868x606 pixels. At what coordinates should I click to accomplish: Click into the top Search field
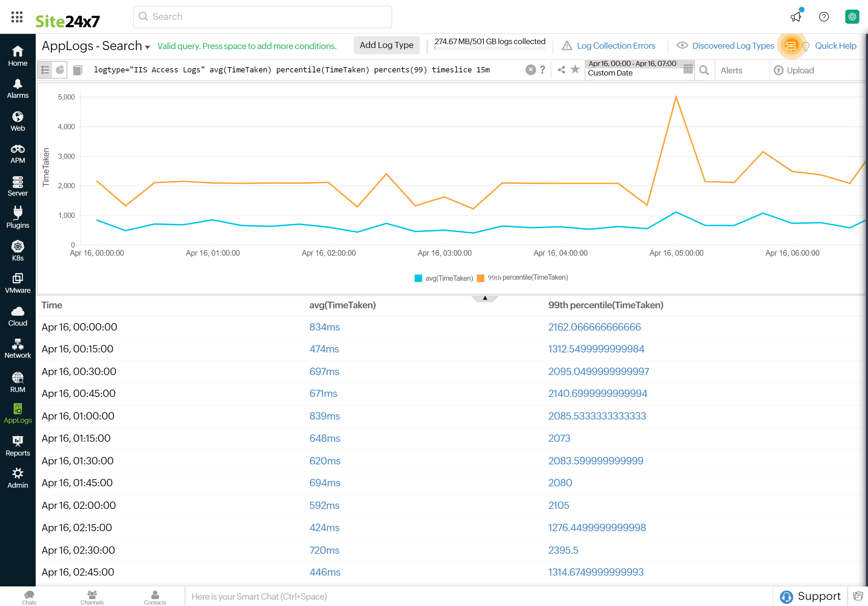pos(263,17)
